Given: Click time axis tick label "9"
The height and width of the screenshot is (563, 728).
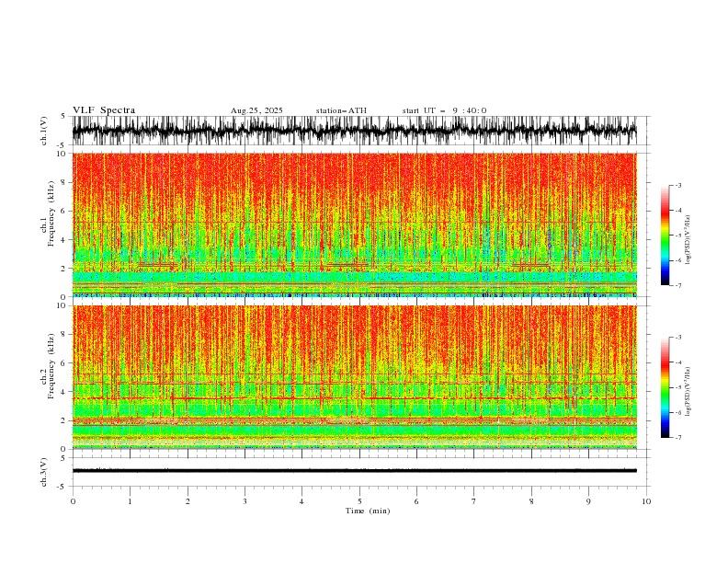Looking at the screenshot, I should click(x=588, y=501).
